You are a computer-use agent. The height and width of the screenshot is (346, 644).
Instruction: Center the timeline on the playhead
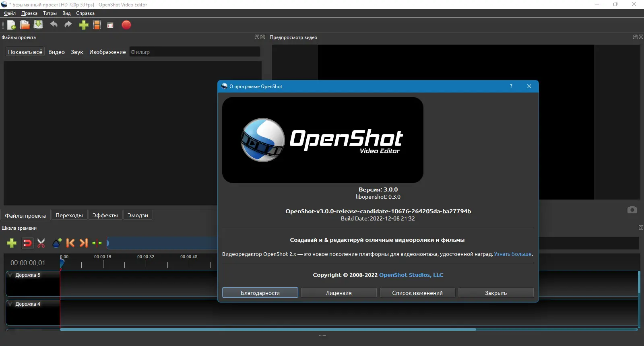click(x=97, y=243)
